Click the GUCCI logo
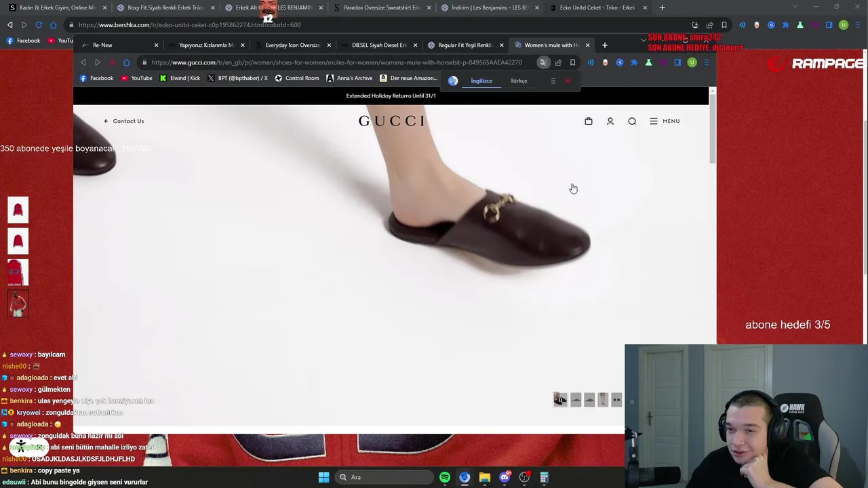Screen dimensions: 868x488 click(391, 121)
